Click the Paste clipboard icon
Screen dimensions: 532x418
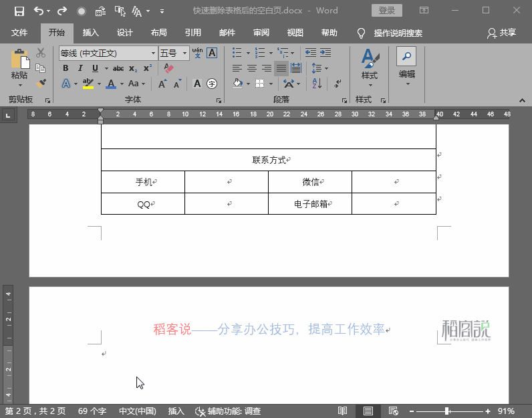point(19,60)
